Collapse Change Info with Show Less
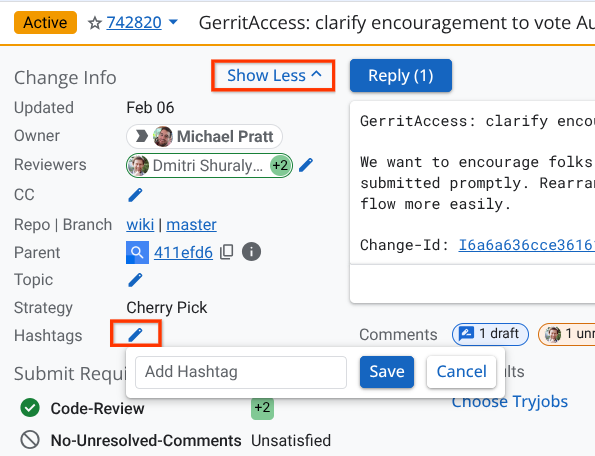The height and width of the screenshot is (456, 595). click(x=274, y=75)
